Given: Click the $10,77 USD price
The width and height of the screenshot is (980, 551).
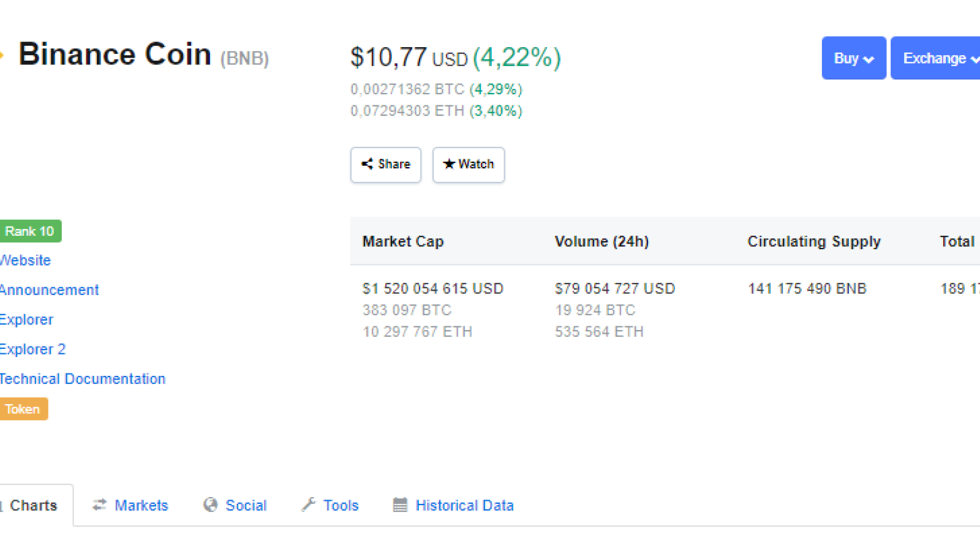Looking at the screenshot, I should click(x=409, y=58).
